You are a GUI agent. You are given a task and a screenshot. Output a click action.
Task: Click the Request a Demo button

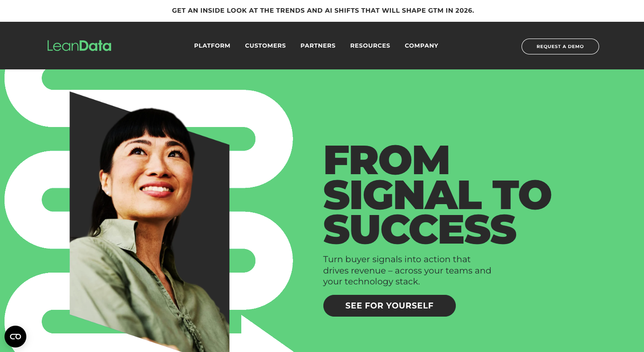pos(560,46)
